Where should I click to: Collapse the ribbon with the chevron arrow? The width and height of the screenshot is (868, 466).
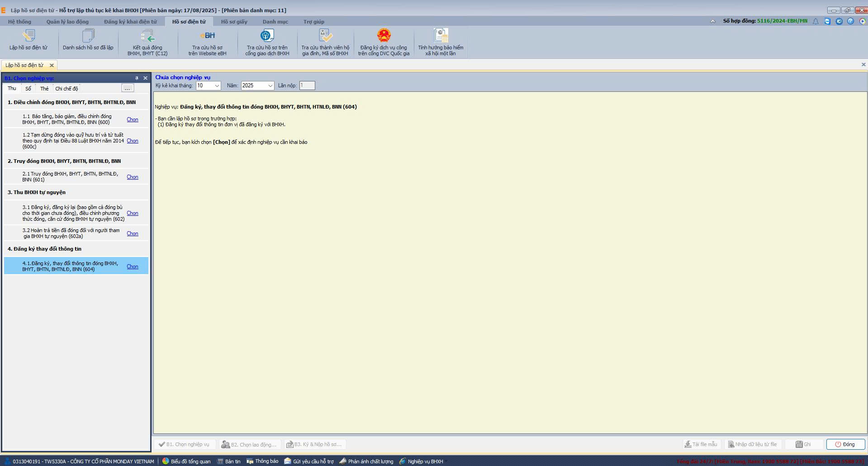pos(713,21)
